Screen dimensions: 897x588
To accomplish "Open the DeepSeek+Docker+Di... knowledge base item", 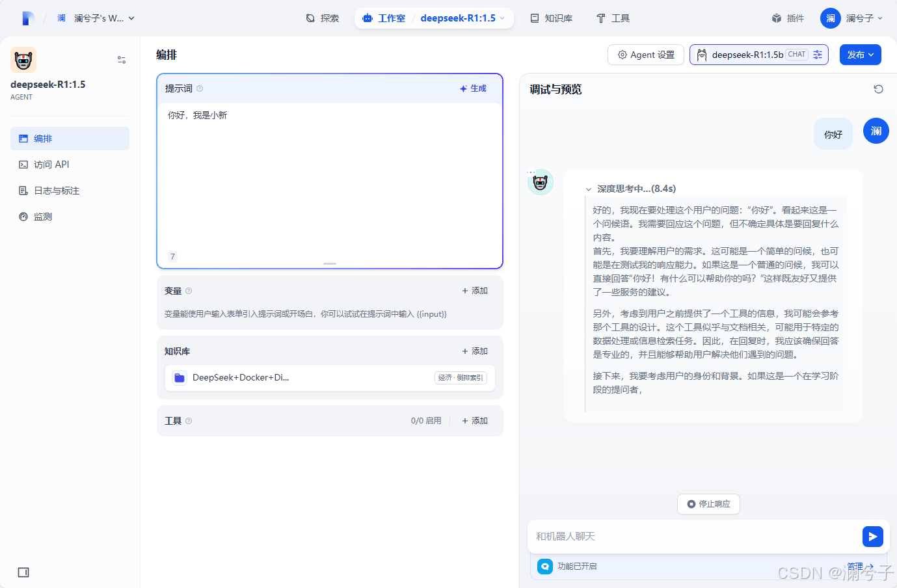I will click(x=330, y=378).
